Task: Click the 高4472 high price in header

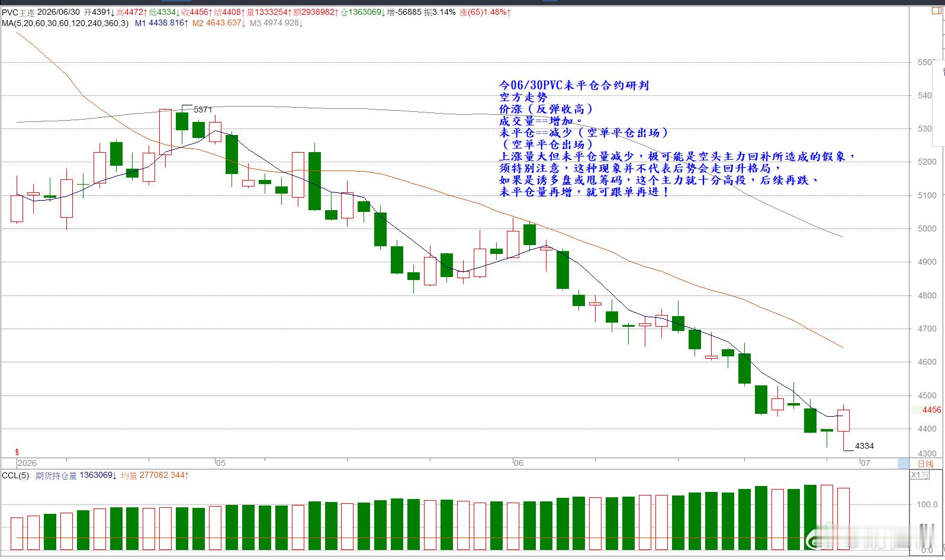Action: [x=131, y=12]
